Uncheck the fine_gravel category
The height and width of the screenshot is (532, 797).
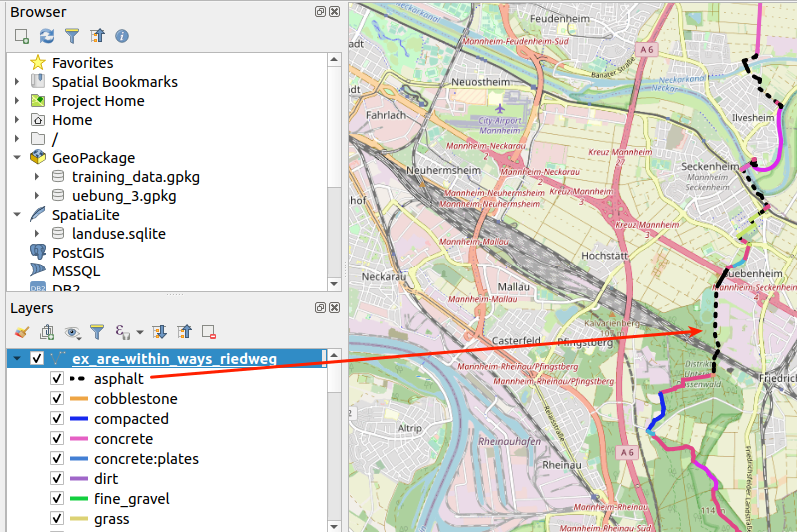tap(57, 498)
